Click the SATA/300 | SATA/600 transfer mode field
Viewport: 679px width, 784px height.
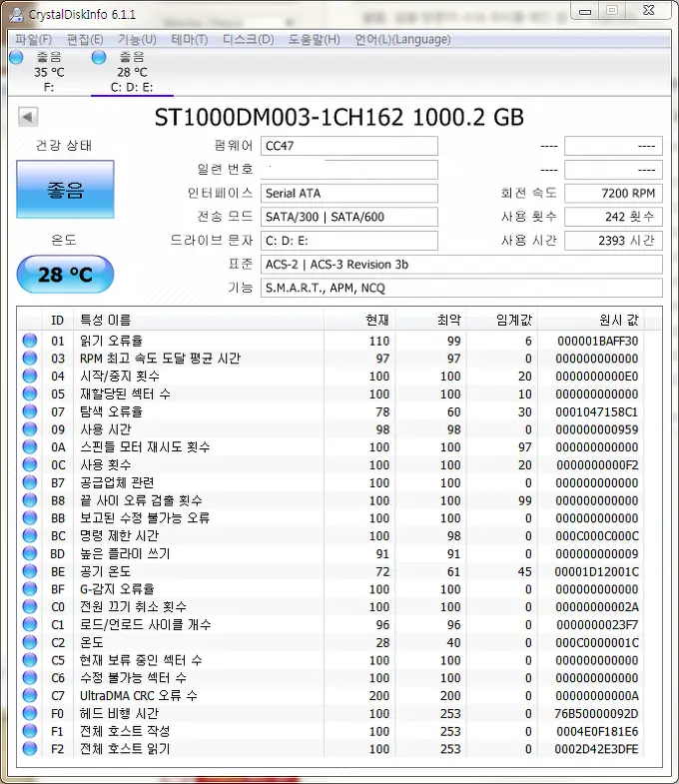(349, 217)
